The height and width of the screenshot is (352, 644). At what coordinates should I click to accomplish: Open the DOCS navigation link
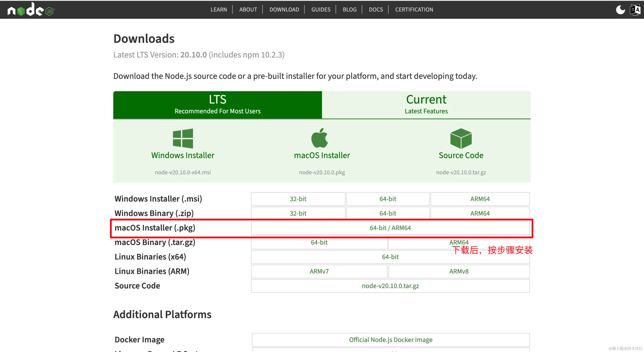click(x=376, y=10)
